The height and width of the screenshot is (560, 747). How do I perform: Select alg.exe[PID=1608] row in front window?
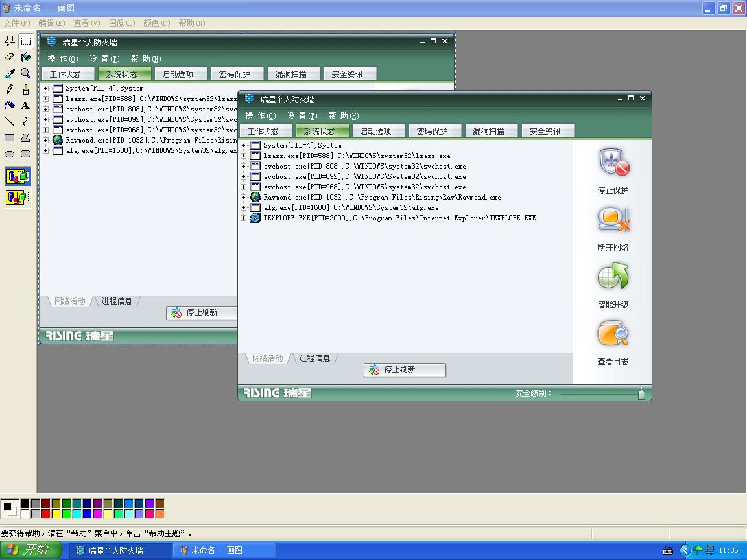coord(351,208)
